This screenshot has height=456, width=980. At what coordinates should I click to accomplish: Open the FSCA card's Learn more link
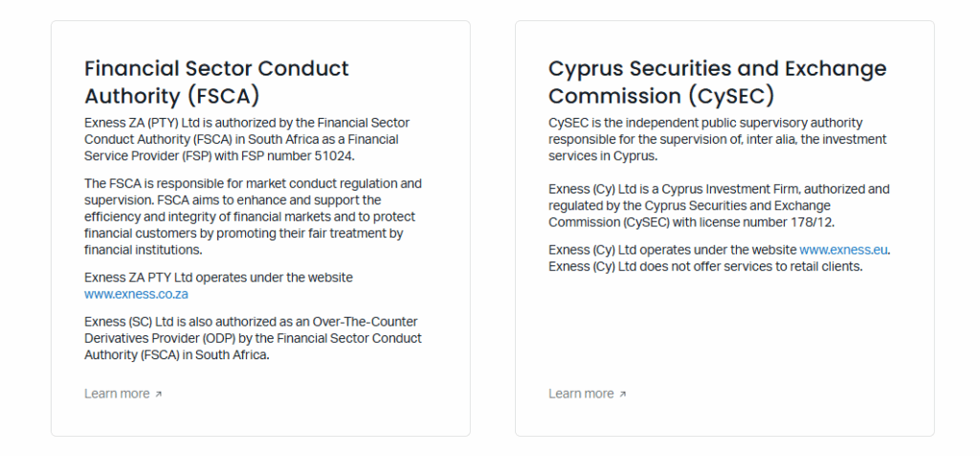(117, 394)
